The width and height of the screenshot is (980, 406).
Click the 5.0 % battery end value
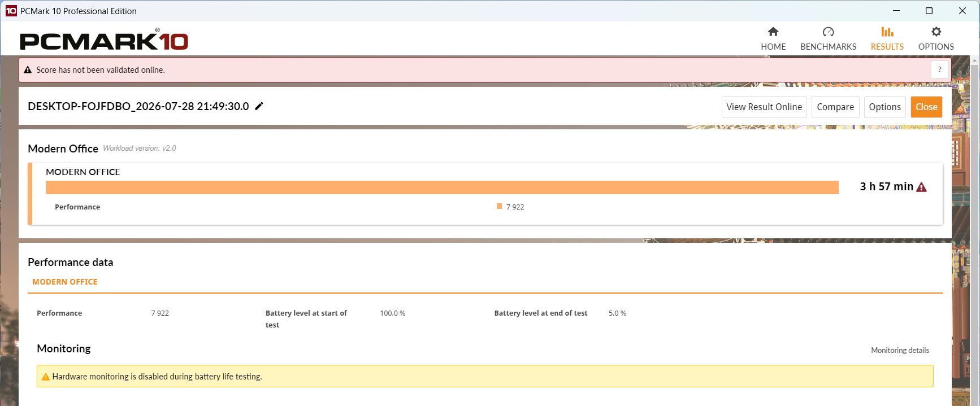pyautogui.click(x=617, y=313)
